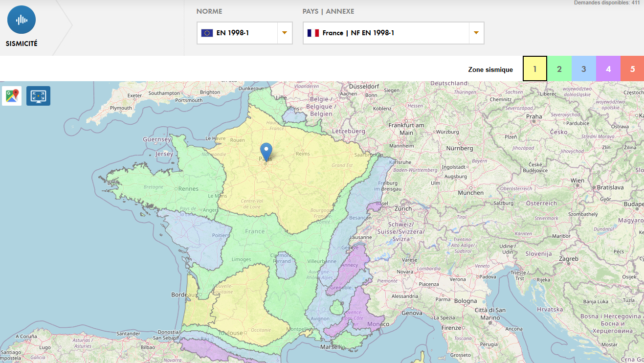Viewport: 644px width, 363px height.
Task: Click the Sismicité sound-wave icon
Action: (22, 20)
